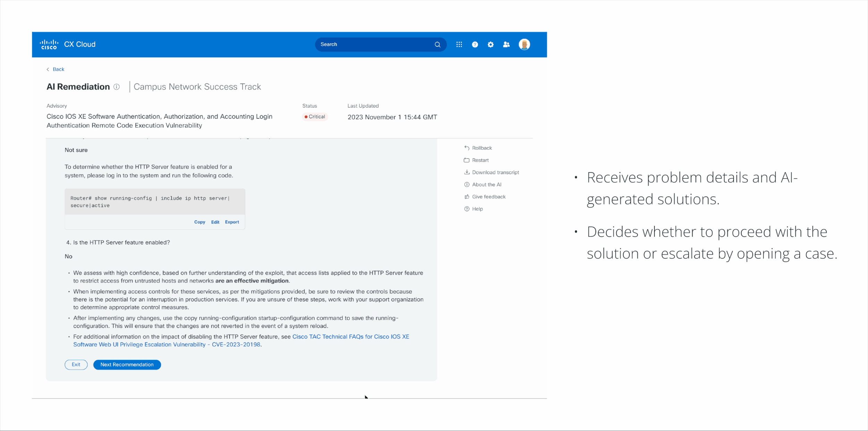The width and height of the screenshot is (868, 431).
Task: Click the Download transcript arrow icon
Action: (x=467, y=172)
